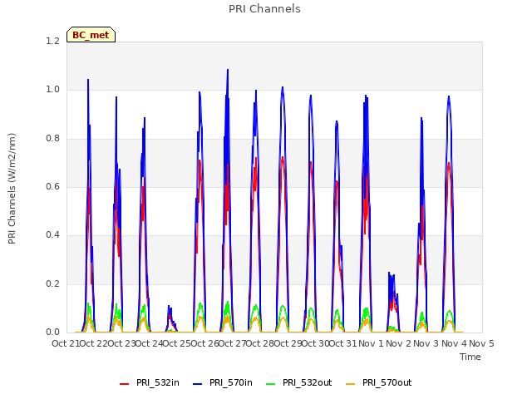Toggle PRI_532in legend entry
532x399 pixels.
pyautogui.click(x=150, y=382)
